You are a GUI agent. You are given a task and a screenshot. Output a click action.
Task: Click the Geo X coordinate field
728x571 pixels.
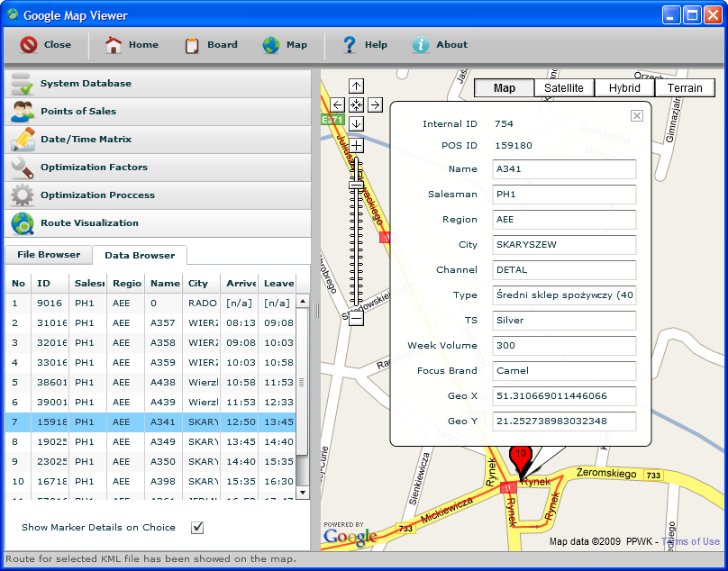coord(564,396)
